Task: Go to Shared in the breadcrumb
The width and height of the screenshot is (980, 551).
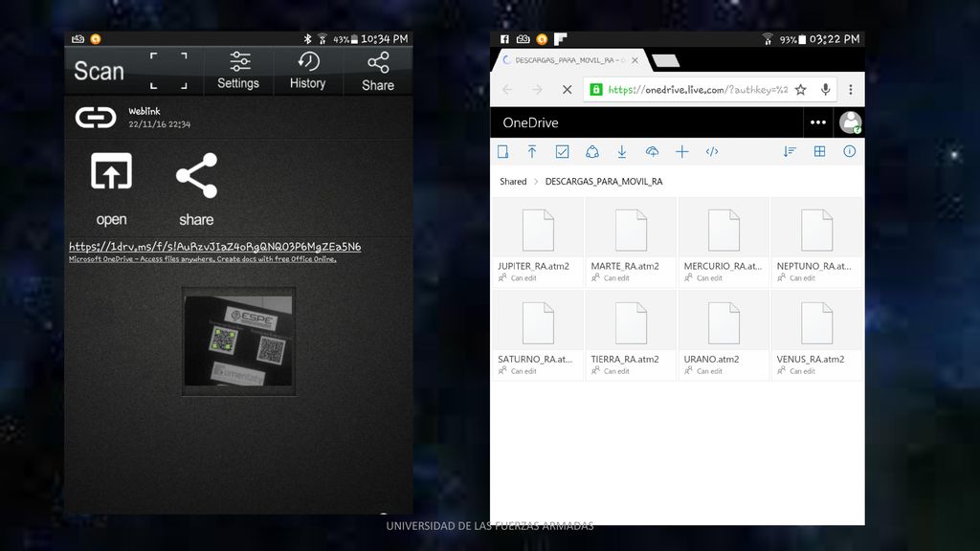Action: point(513,182)
